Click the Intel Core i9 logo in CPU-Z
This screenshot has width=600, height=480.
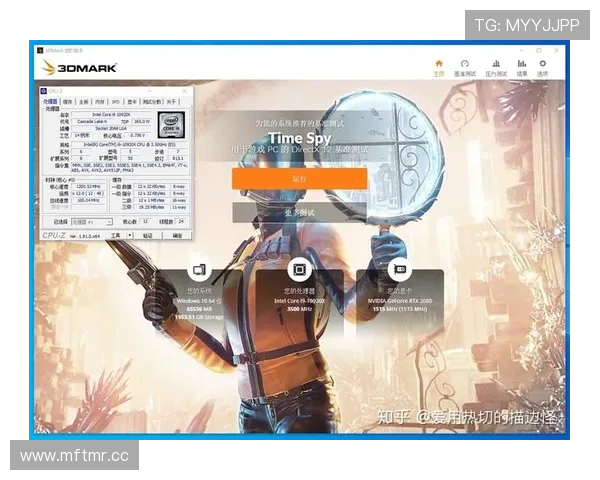click(x=171, y=125)
